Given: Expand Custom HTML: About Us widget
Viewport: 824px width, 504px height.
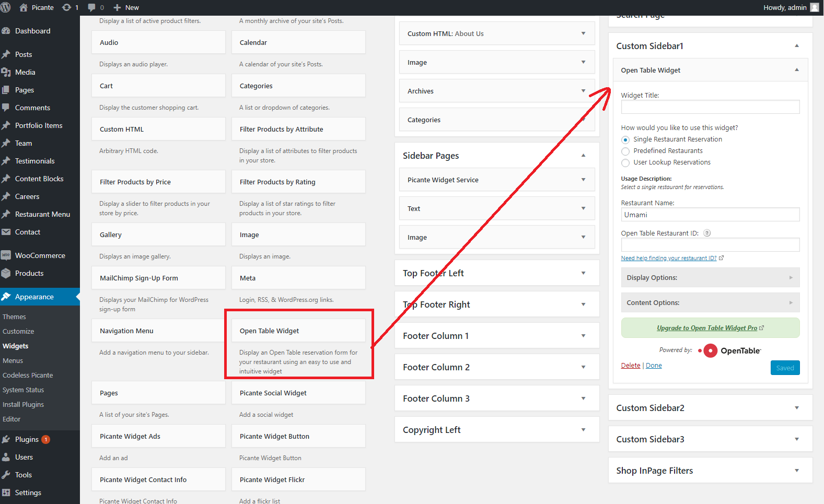Looking at the screenshot, I should pos(583,33).
